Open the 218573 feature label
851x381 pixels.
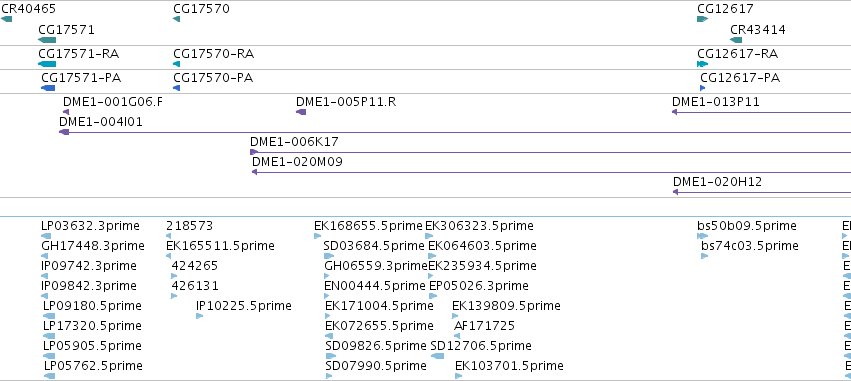tap(189, 226)
